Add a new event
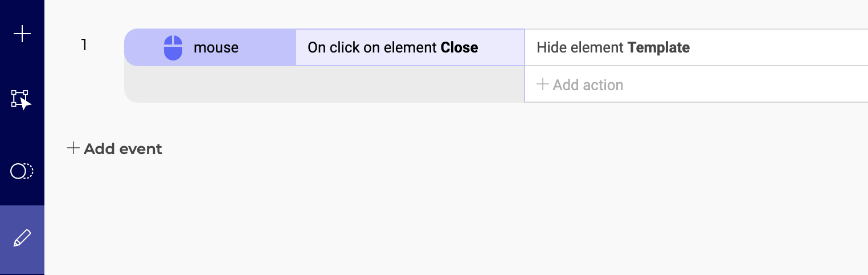868x275 pixels. (114, 149)
